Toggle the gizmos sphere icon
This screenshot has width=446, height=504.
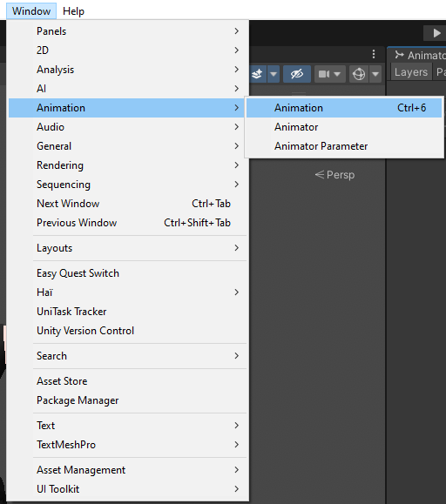(x=359, y=74)
